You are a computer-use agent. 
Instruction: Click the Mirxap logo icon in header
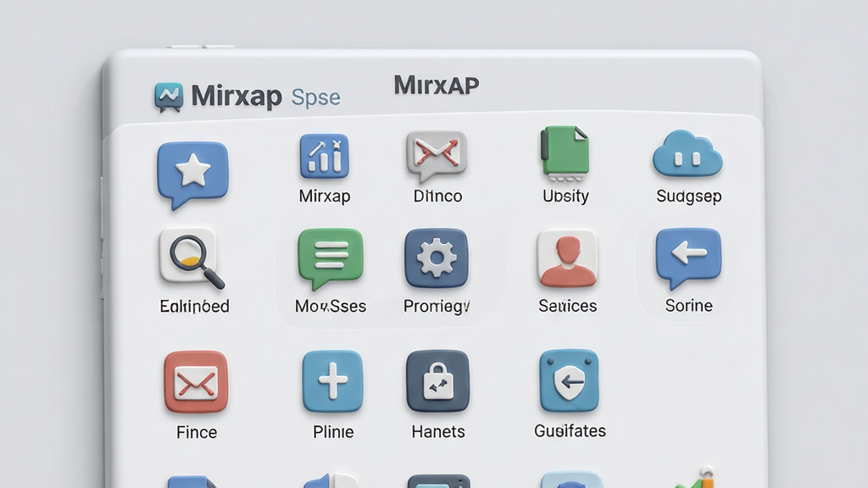click(169, 97)
